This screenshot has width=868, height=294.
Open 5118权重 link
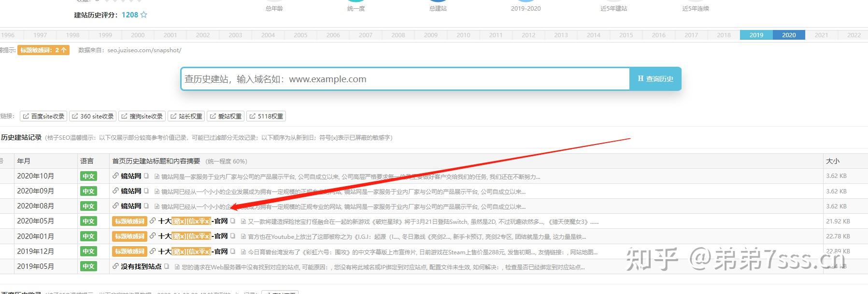tap(266, 116)
